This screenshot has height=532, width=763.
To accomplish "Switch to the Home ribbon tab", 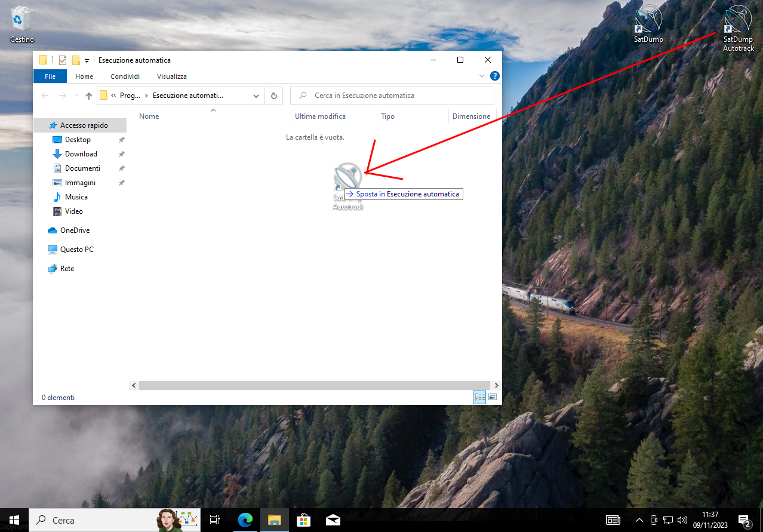I will pos(84,76).
